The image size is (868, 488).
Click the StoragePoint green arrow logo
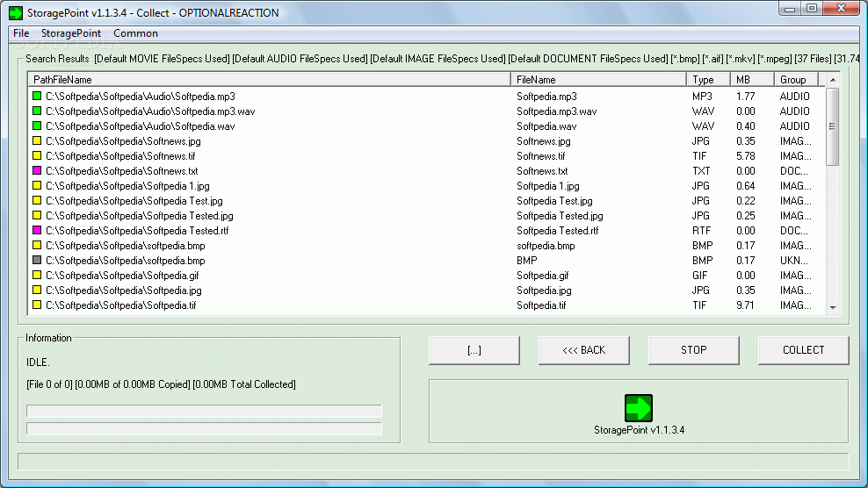coord(639,408)
